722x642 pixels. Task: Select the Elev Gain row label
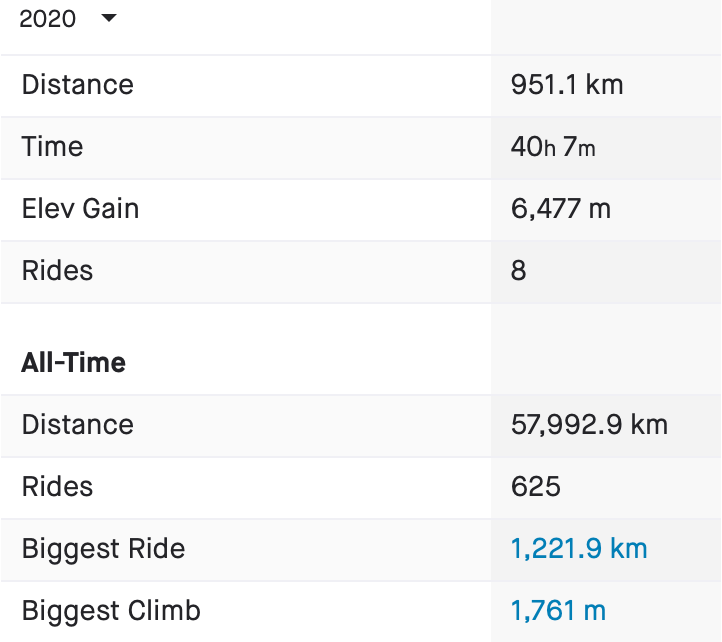(x=80, y=209)
